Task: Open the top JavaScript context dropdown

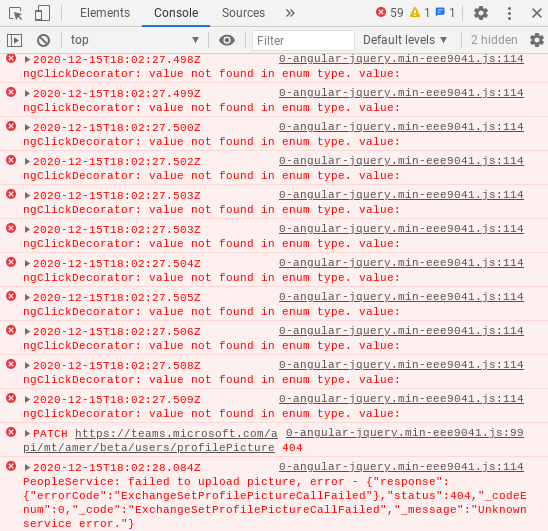Action: (135, 40)
